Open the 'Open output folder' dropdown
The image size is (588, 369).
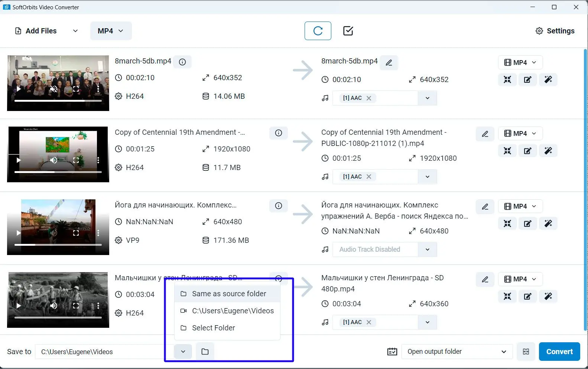[x=457, y=352]
